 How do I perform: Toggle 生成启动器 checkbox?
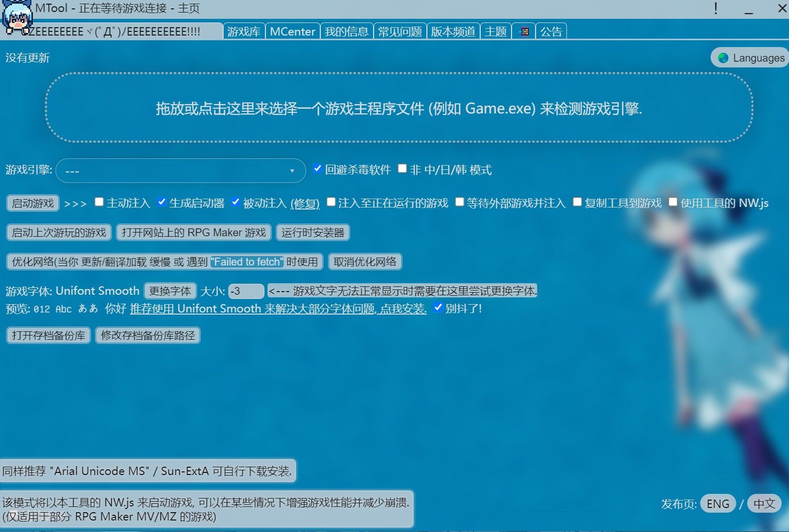point(162,202)
